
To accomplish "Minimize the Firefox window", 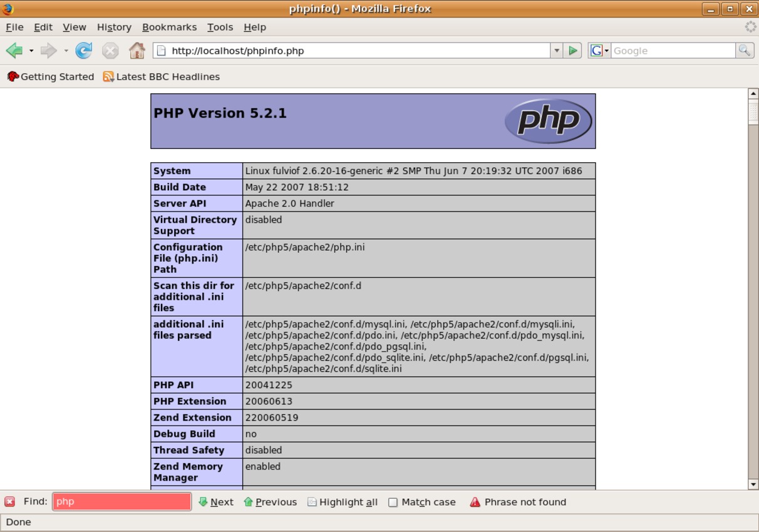I will [x=710, y=9].
